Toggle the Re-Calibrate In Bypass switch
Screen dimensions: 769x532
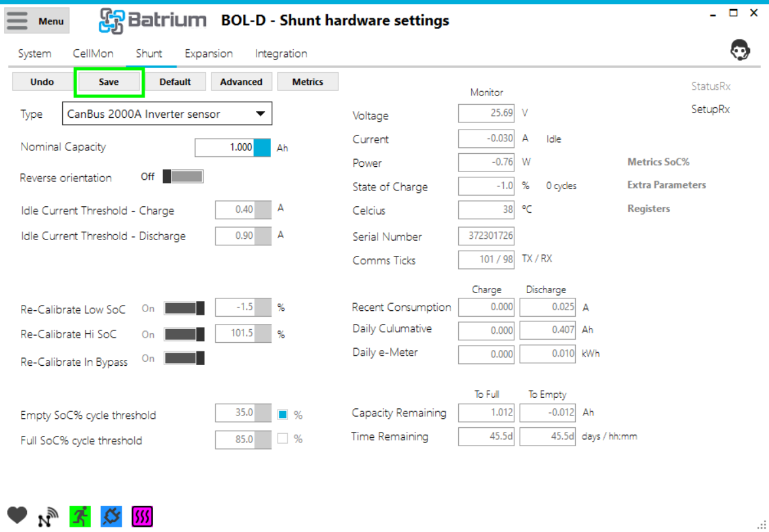(185, 359)
